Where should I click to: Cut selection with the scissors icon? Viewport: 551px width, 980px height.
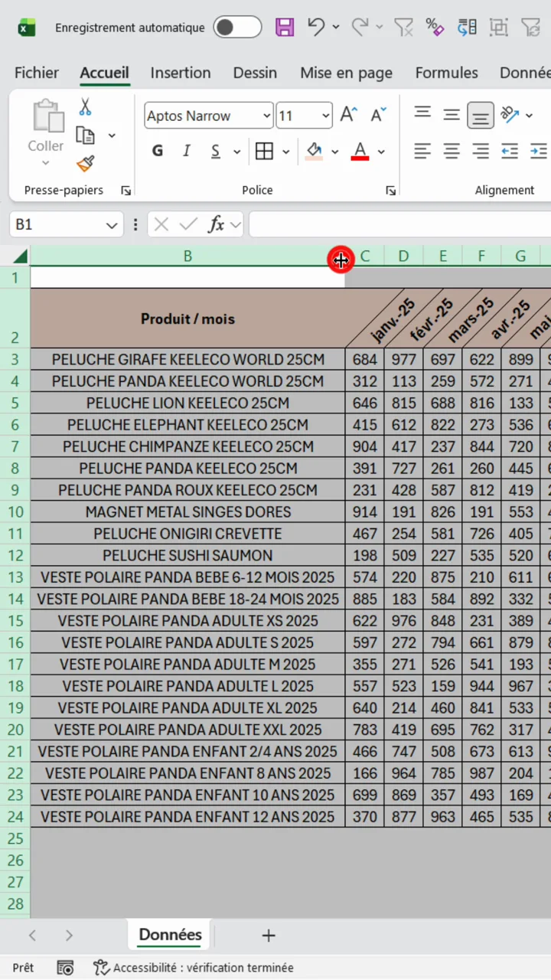click(x=85, y=107)
